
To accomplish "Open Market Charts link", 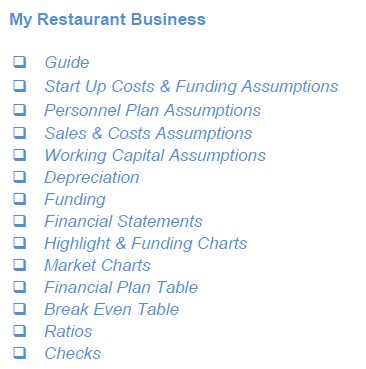I will (97, 266).
